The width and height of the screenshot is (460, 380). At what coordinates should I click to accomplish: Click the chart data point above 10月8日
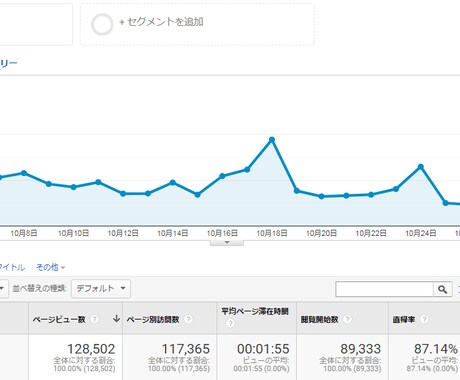pos(24,173)
